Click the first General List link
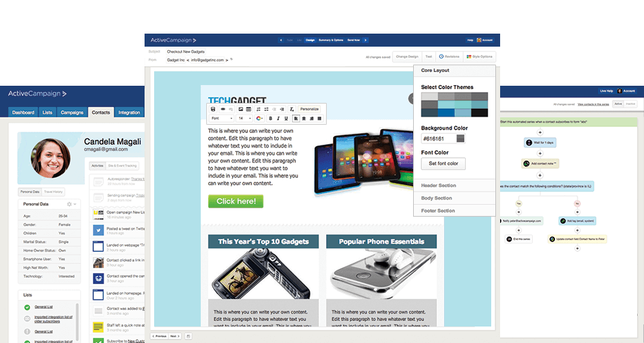This screenshot has width=644, height=343. click(44, 307)
